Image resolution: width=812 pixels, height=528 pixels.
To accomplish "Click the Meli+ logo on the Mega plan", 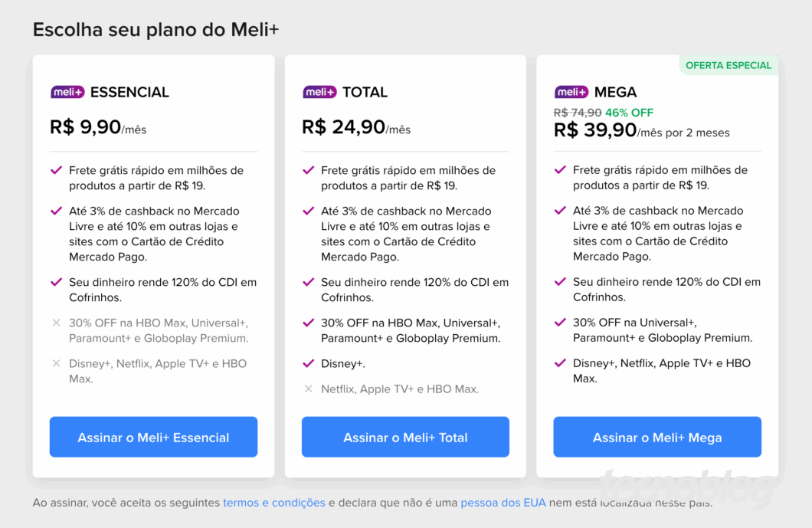I will pyautogui.click(x=571, y=91).
